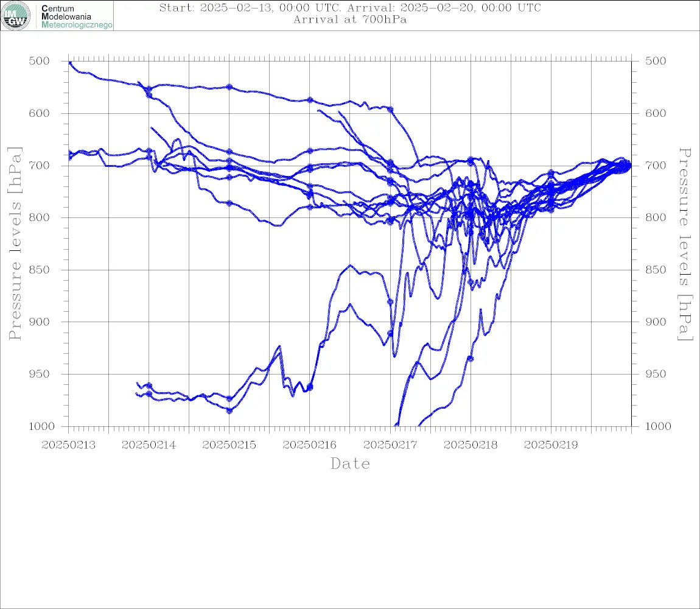Image resolution: width=700 pixels, height=609 pixels.
Task: Click the IMGW round logo
Action: 16,16
